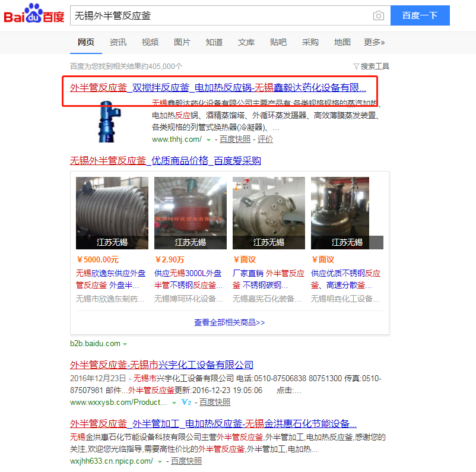Show 更多» search categories
Viewport: 476px width, 472px height.
tap(375, 42)
